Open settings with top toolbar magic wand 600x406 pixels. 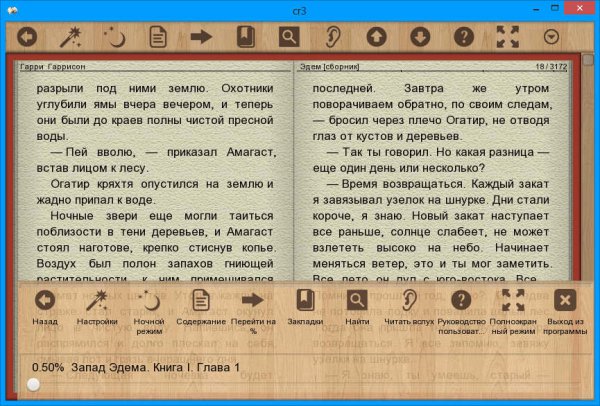tap(70, 37)
